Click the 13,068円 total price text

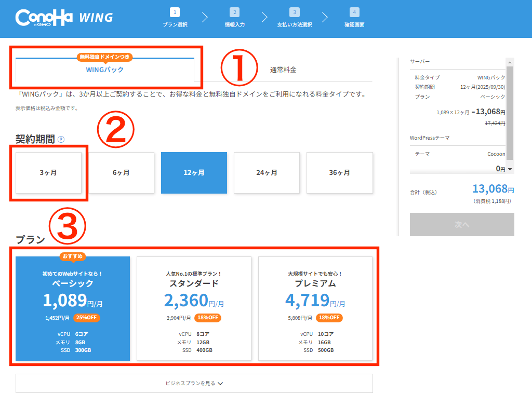pyautogui.click(x=493, y=189)
